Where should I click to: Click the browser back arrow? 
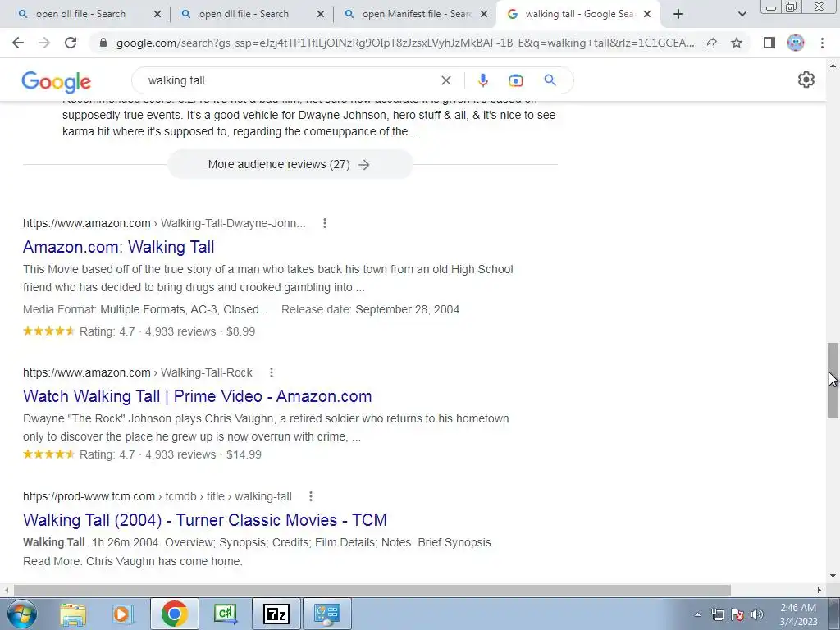(x=18, y=43)
